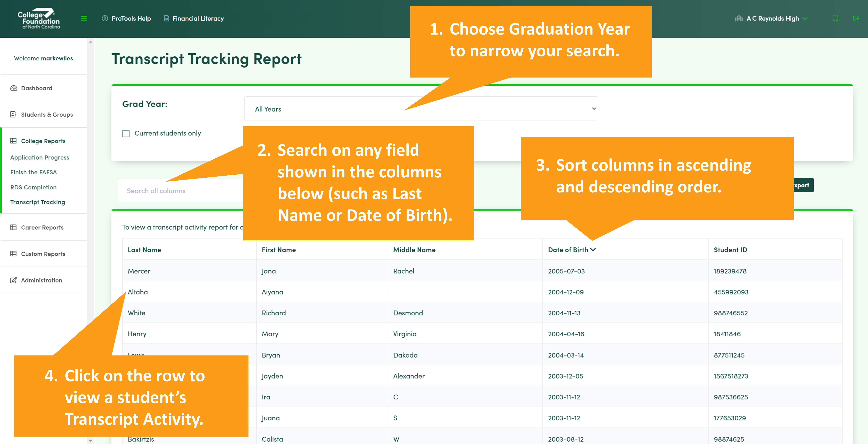
Task: Click the Welcome markewiles greeting
Action: [43, 58]
